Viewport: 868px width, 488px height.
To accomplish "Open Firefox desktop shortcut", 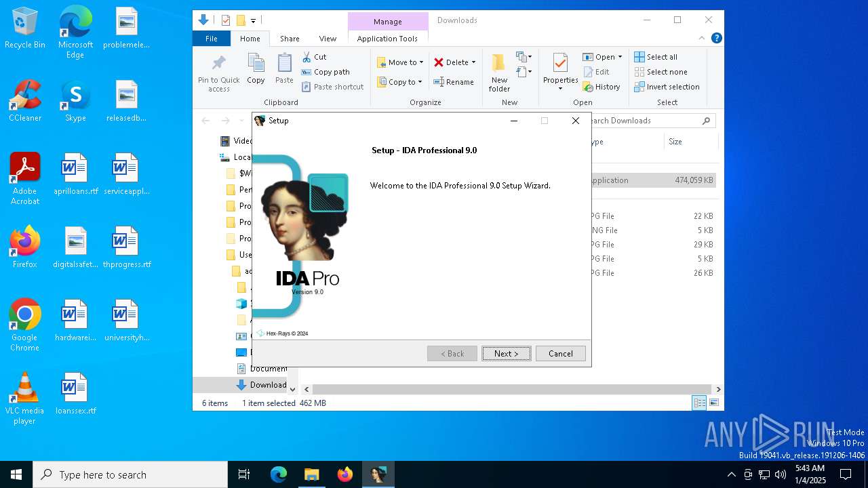I will pos(25,247).
